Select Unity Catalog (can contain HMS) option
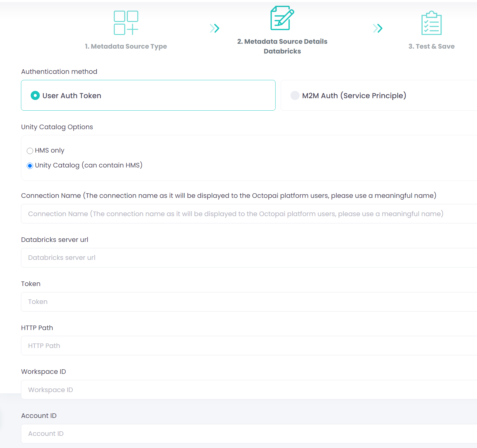Screen dimensions: 477x448 click(30, 166)
